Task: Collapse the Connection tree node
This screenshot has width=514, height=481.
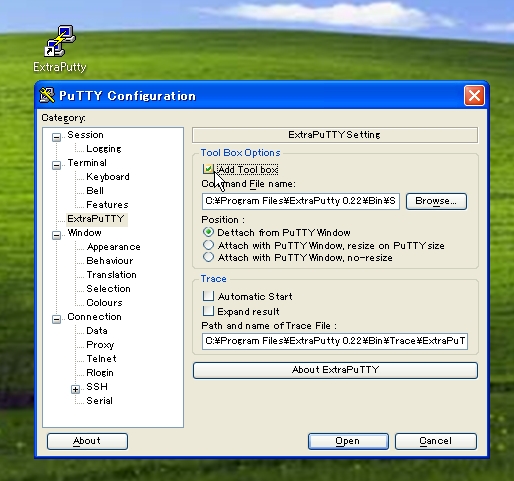Action: click(x=56, y=319)
